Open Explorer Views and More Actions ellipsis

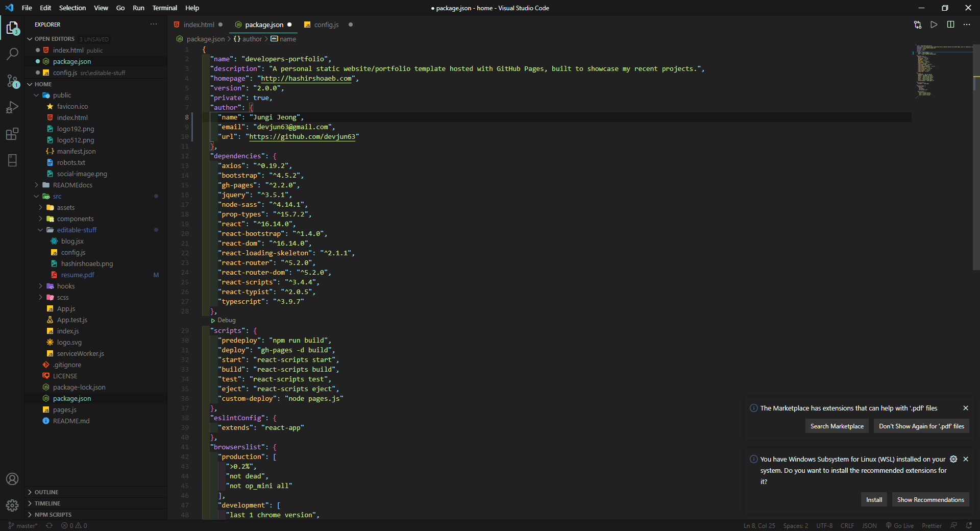[x=154, y=24]
